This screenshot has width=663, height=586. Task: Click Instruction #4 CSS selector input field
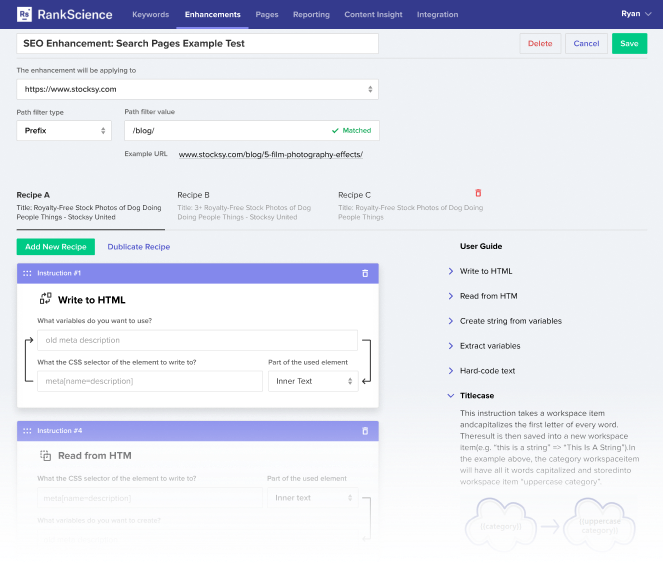150,498
